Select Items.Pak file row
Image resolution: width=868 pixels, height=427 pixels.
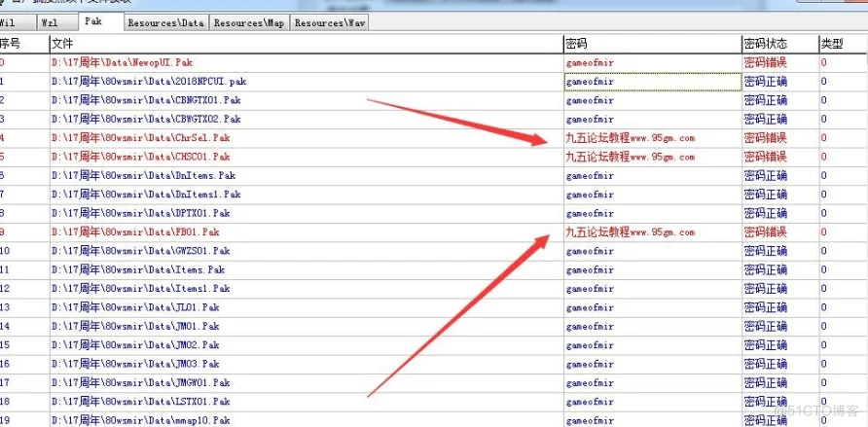[138, 270]
